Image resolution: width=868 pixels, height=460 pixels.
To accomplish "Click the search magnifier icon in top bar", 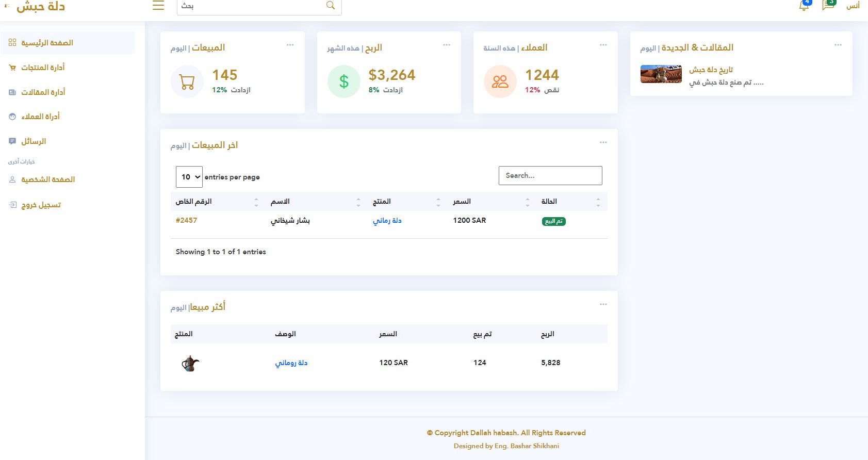I will (x=331, y=6).
